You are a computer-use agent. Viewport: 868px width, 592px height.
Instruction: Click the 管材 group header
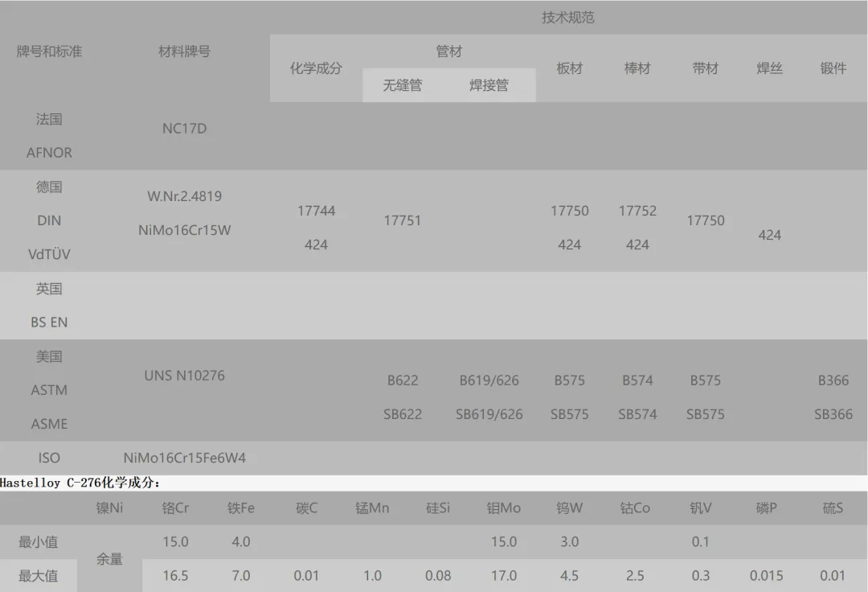449,51
